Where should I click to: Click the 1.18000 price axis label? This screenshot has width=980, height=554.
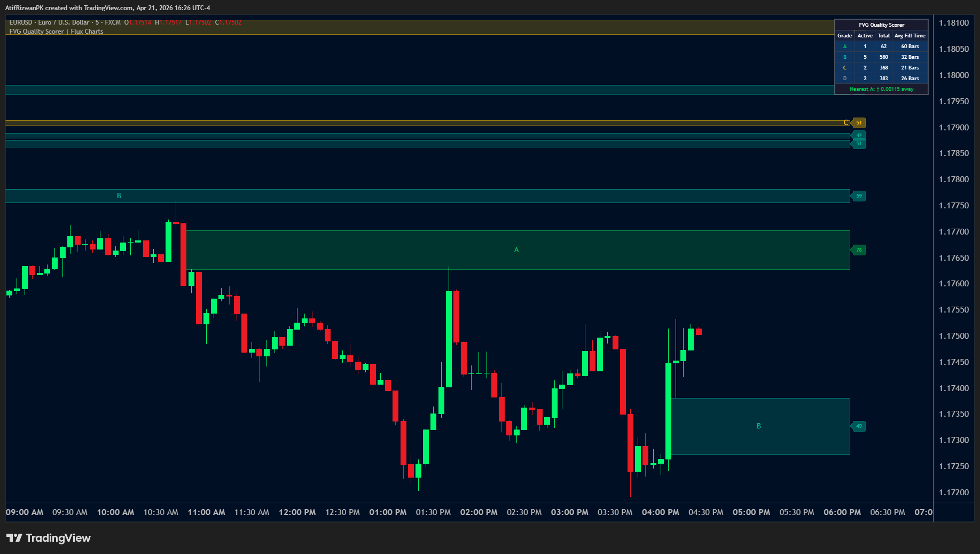coord(954,75)
